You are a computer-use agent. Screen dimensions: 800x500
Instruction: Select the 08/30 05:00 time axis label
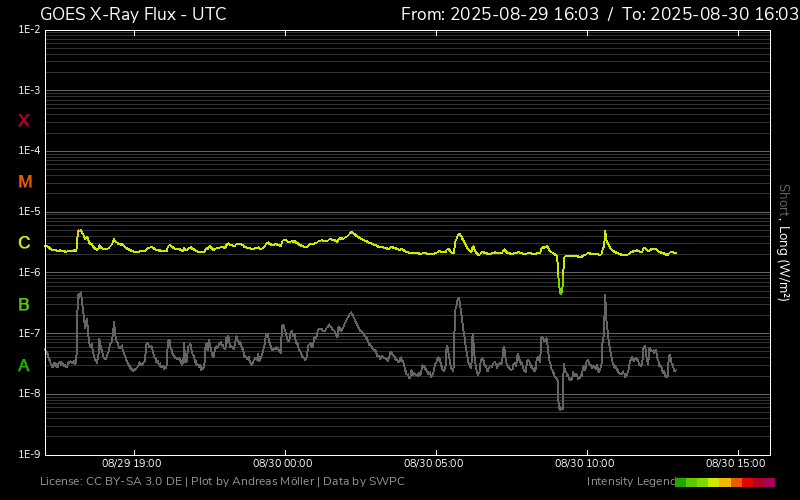(x=434, y=464)
